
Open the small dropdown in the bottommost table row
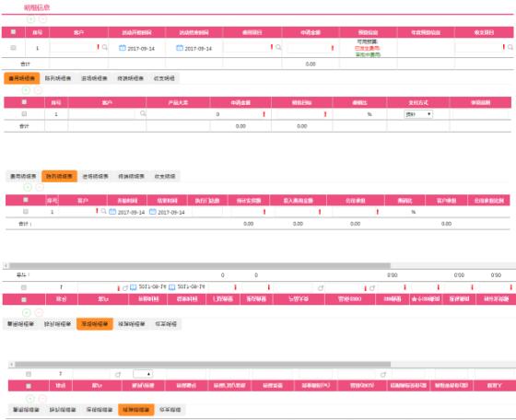click(x=143, y=374)
